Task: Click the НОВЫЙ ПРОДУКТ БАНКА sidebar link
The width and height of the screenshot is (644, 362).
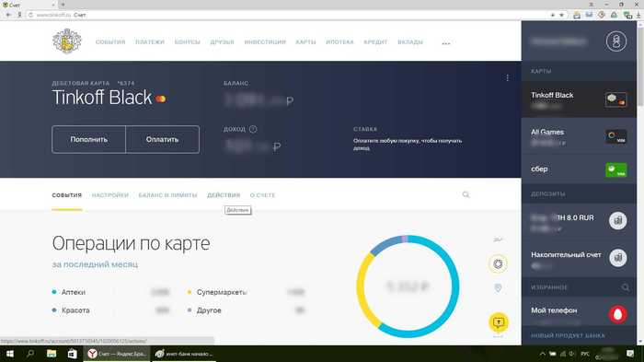Action: point(568,335)
